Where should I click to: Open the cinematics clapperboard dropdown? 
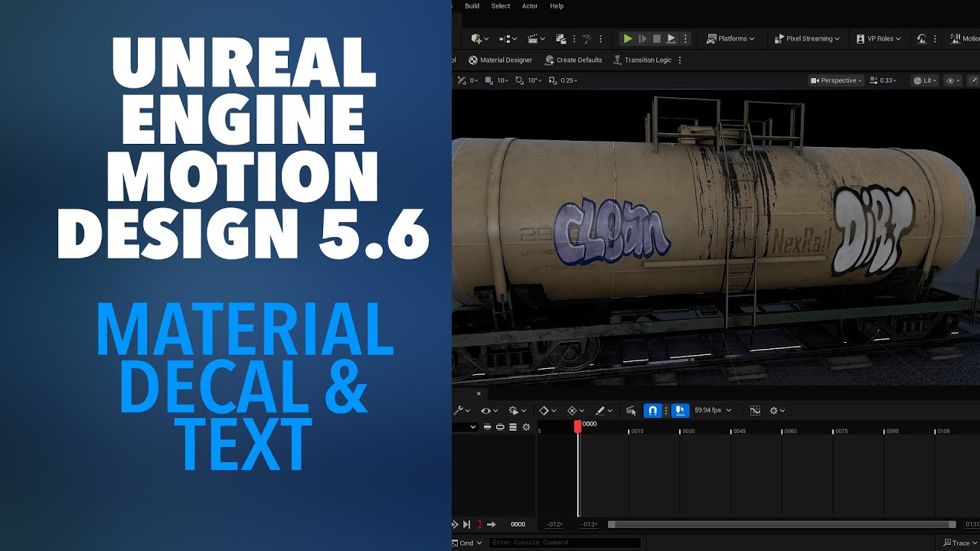(x=536, y=38)
